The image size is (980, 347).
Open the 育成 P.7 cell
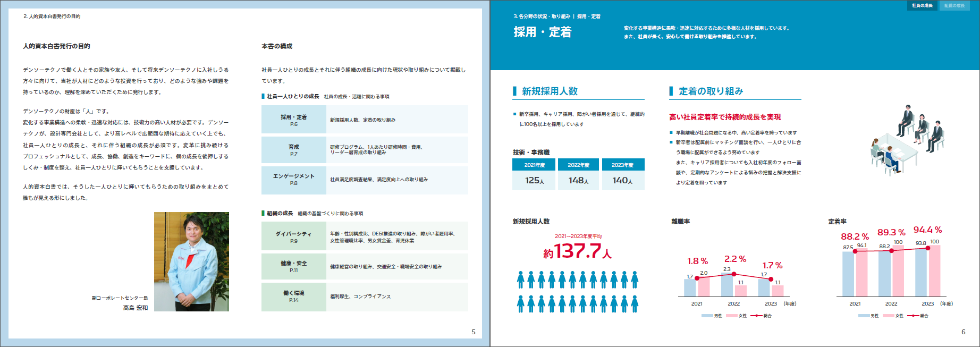coord(294,150)
